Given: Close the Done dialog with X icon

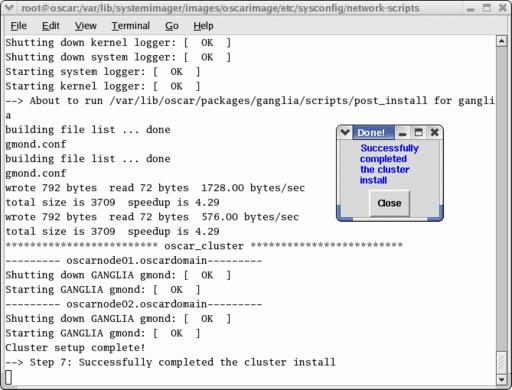Looking at the screenshot, I should tap(434, 133).
